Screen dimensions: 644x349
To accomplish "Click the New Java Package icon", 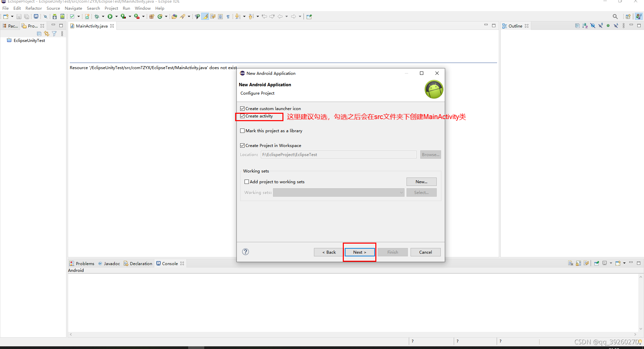I will [152, 16].
